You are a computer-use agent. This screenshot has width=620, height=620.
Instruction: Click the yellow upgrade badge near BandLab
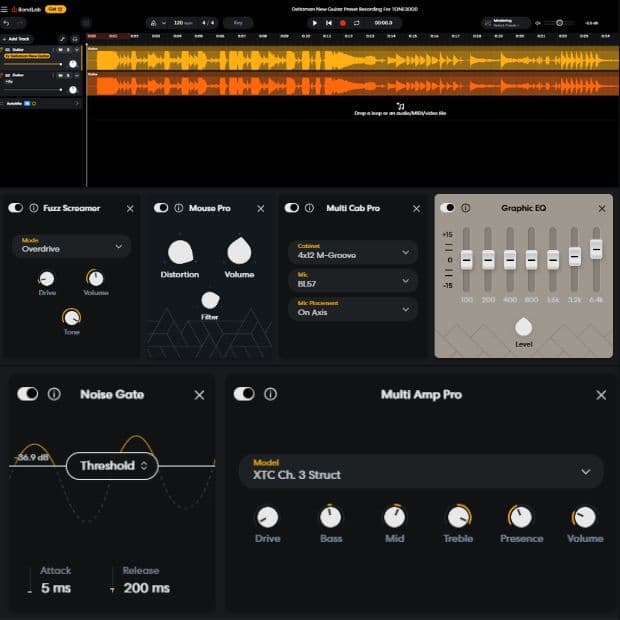(55, 9)
